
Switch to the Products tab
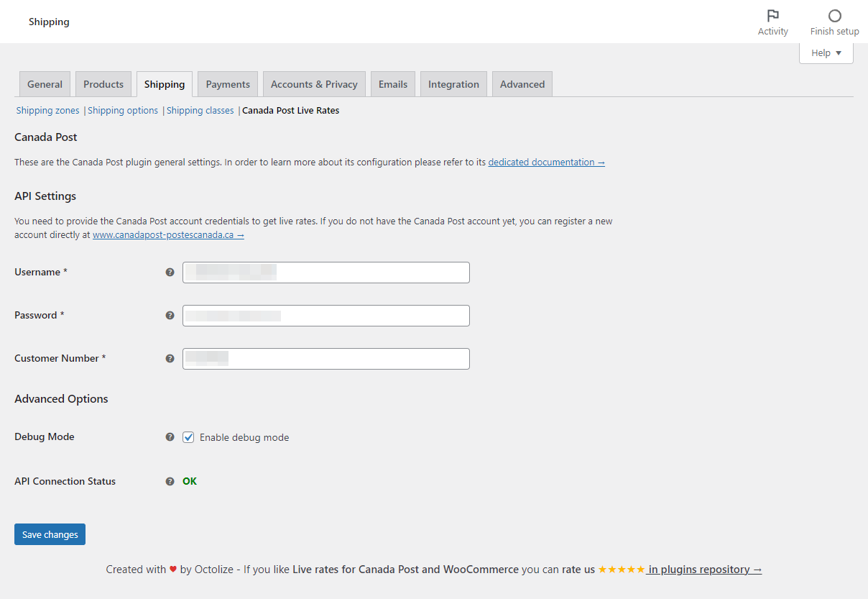[103, 84]
